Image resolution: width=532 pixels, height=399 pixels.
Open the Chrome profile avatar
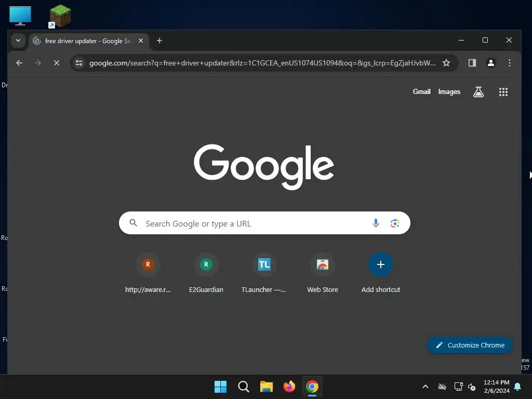[490, 63]
